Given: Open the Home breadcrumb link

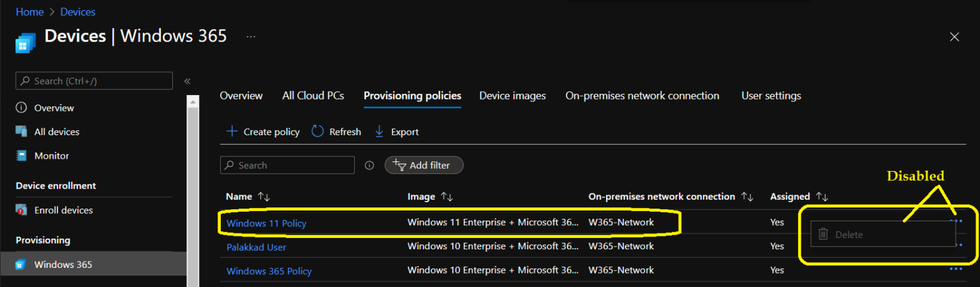Looking at the screenshot, I should pyautogui.click(x=29, y=12).
